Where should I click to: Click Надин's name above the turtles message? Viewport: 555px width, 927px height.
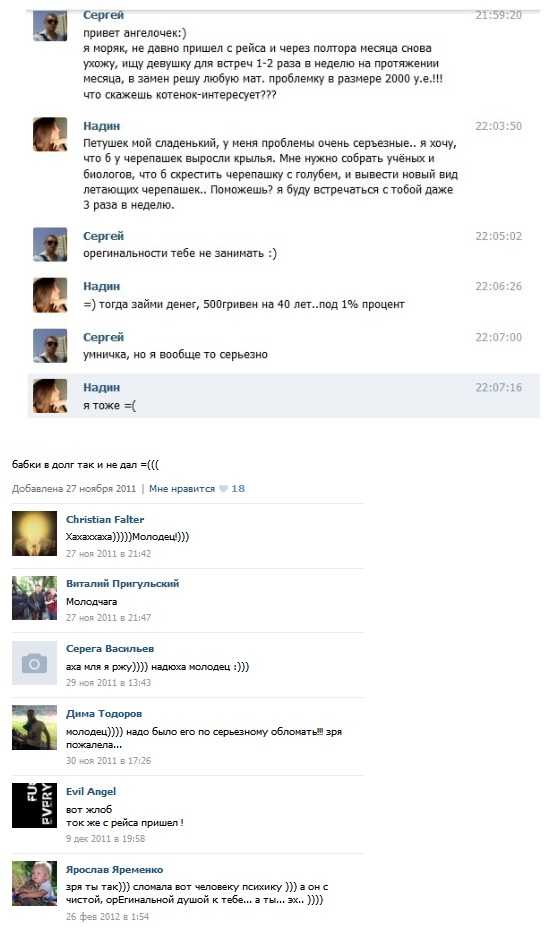[102, 126]
